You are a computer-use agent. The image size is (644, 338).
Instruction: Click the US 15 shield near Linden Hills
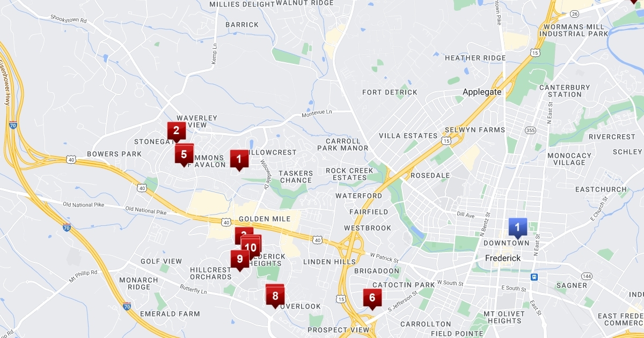coord(342,298)
